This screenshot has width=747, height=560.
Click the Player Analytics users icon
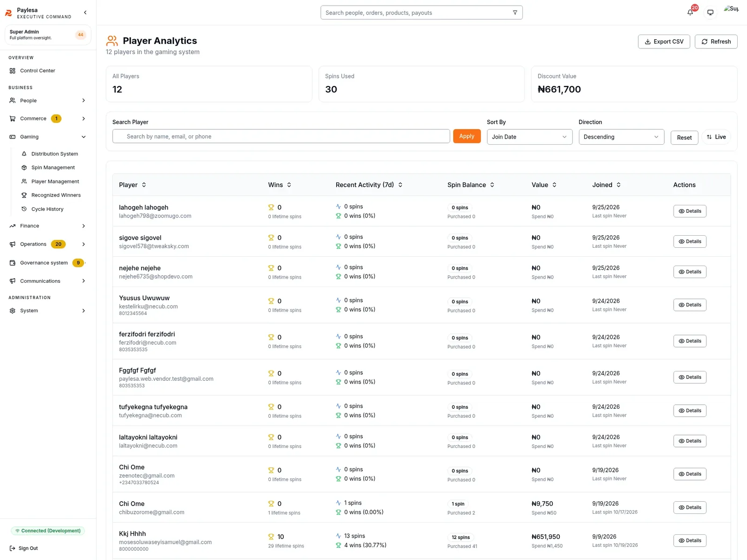[x=112, y=41]
